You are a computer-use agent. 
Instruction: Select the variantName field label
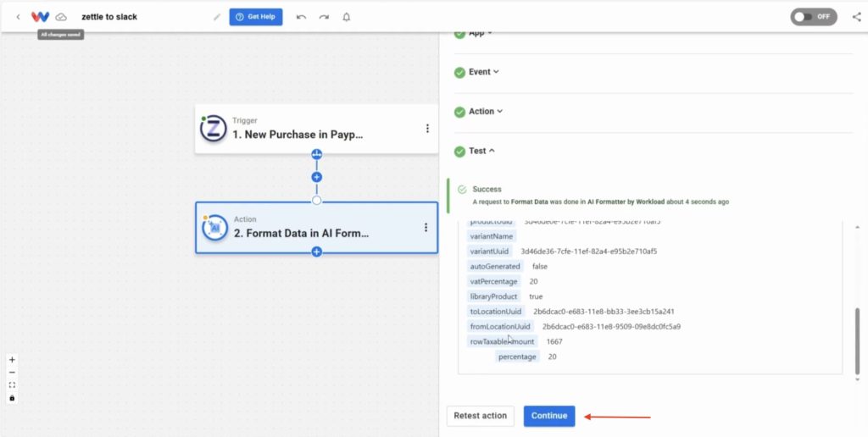coord(492,236)
